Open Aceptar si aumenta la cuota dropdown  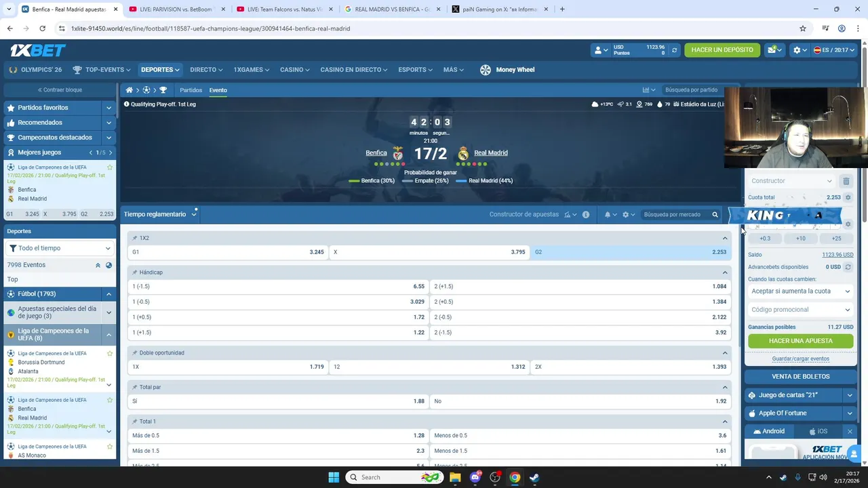[x=800, y=291]
